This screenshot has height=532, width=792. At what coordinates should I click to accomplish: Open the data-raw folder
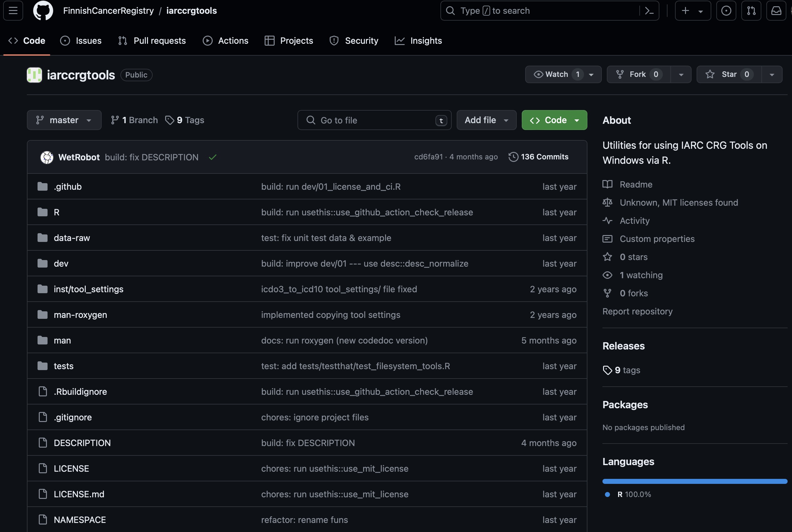coord(72,238)
